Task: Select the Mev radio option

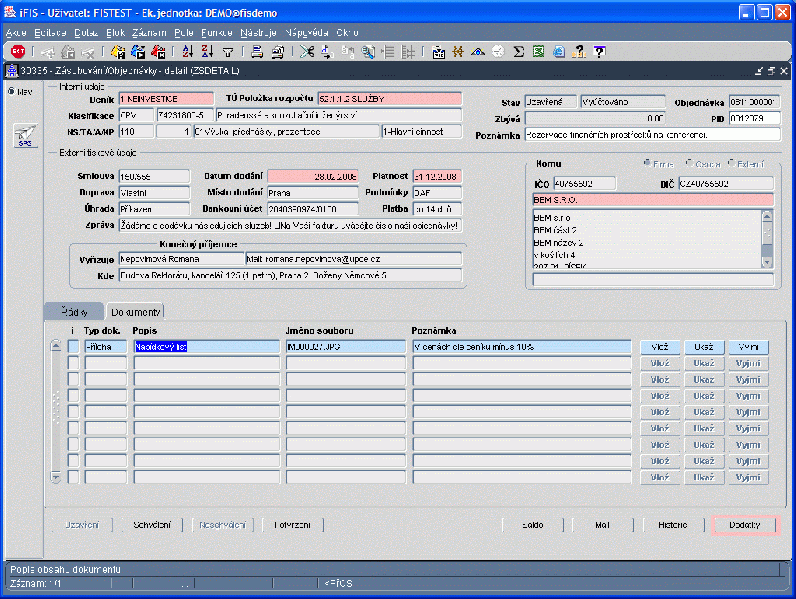Action: pos(11,91)
